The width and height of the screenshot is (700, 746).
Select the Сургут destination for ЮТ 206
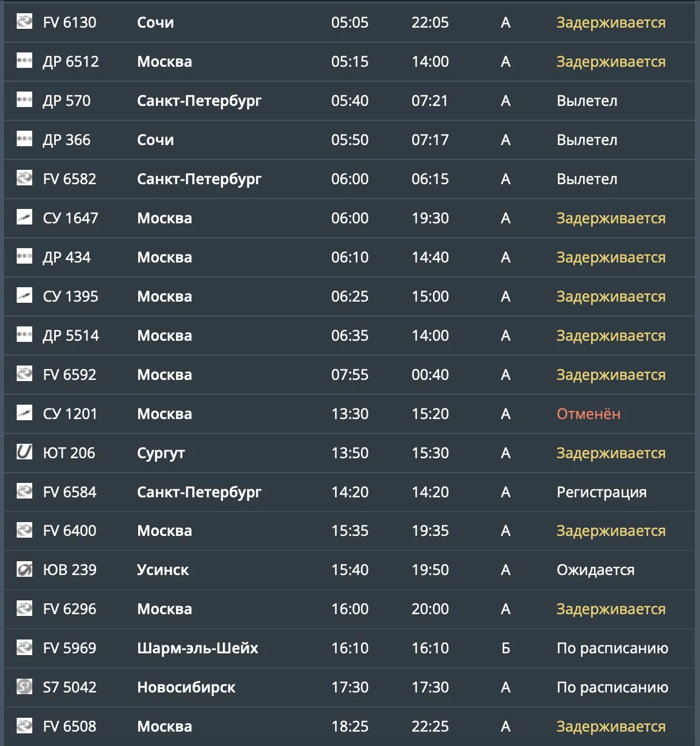[161, 454]
